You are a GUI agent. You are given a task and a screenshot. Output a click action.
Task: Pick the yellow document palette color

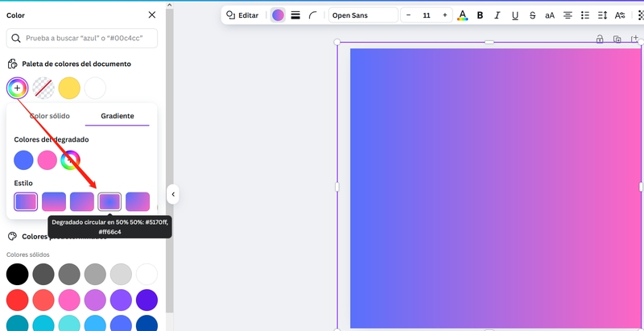point(69,88)
